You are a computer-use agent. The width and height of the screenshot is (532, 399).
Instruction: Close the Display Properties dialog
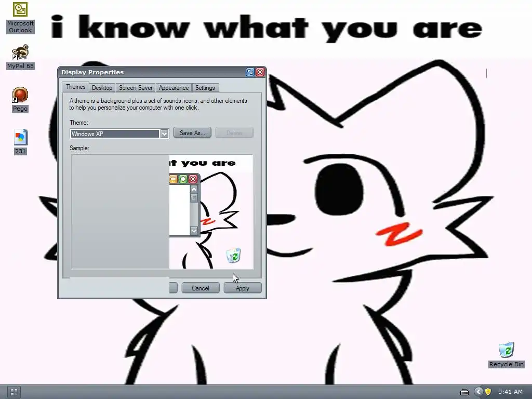click(x=260, y=72)
